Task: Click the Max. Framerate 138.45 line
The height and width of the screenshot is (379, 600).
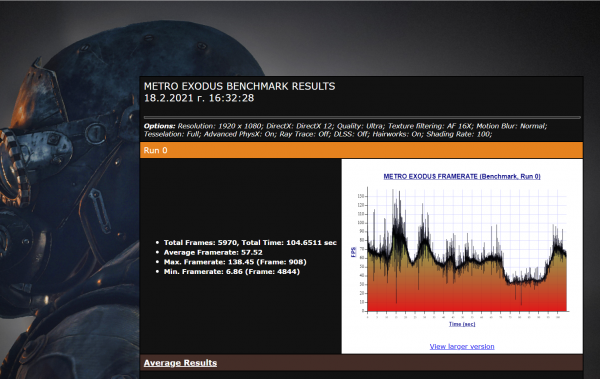Action: (x=235, y=262)
